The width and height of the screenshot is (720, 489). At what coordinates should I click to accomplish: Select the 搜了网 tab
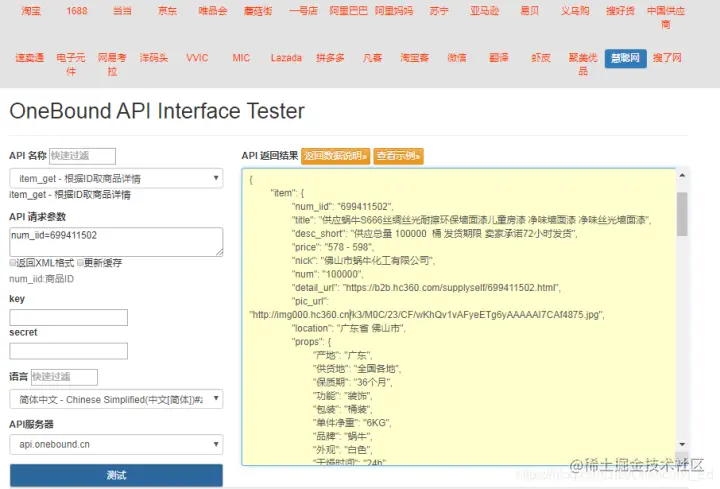pos(667,58)
